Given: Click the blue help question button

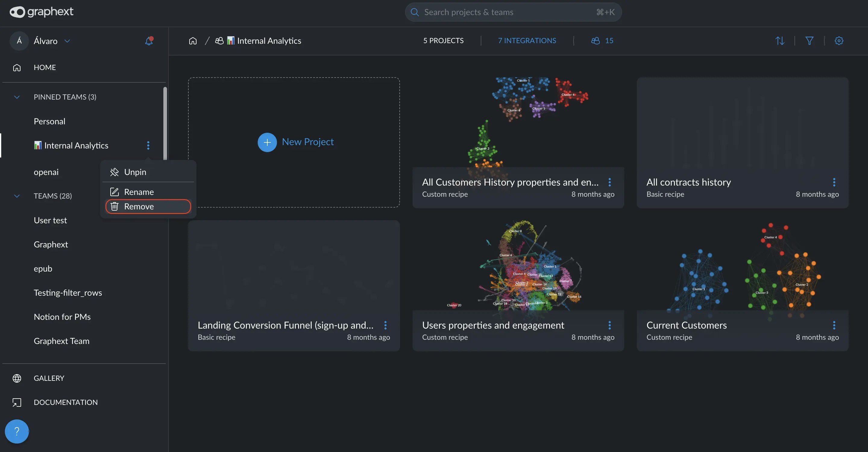Looking at the screenshot, I should pos(17,431).
